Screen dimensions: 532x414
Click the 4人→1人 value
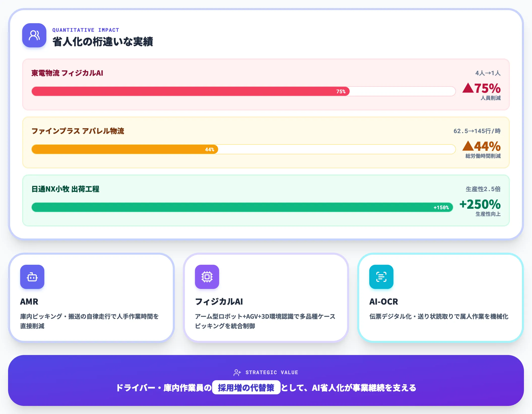[x=488, y=73]
